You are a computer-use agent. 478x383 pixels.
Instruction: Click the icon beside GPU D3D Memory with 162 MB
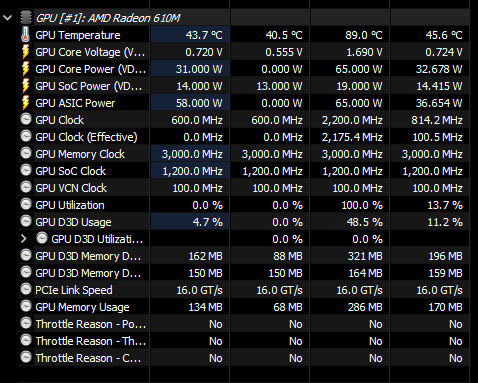[x=26, y=255]
